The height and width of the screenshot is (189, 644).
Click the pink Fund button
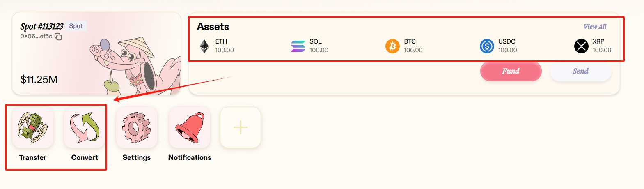[x=511, y=71]
